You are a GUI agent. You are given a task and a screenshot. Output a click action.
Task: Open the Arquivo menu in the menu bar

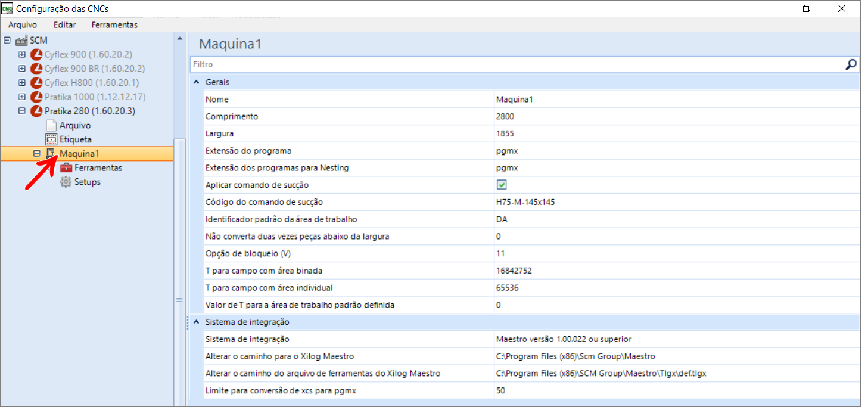23,25
